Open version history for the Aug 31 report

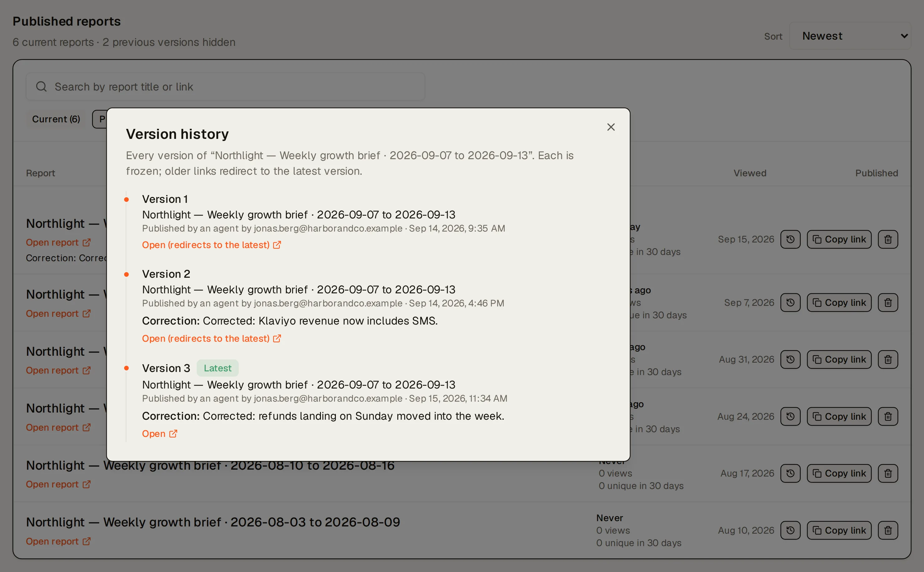click(x=790, y=359)
